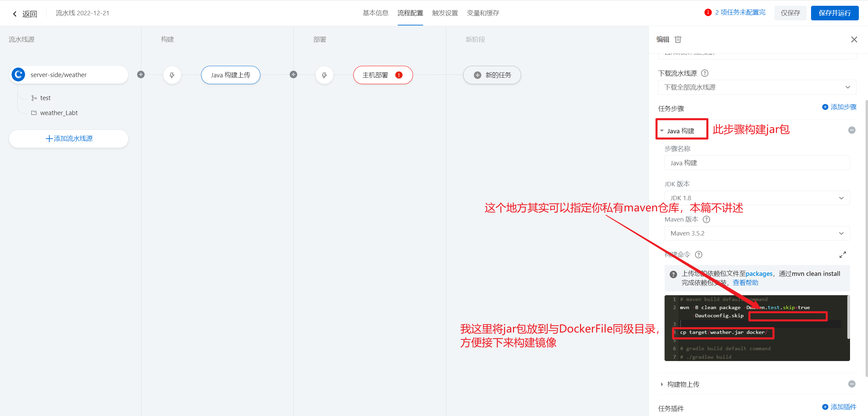Click the lightning trigger icon before 主机部署
This screenshot has width=868, height=416.
324,75
